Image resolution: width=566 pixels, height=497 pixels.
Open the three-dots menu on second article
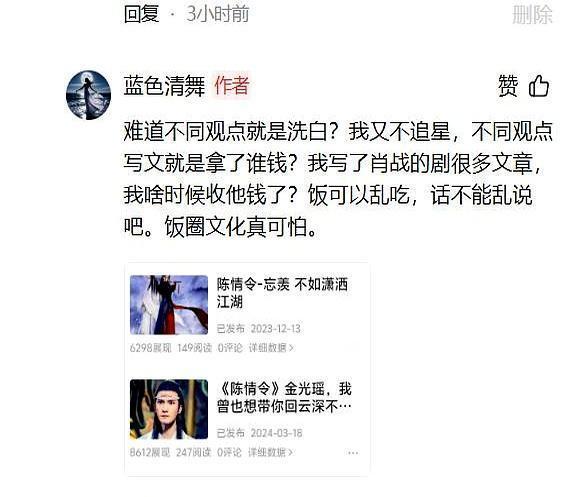coord(353,453)
